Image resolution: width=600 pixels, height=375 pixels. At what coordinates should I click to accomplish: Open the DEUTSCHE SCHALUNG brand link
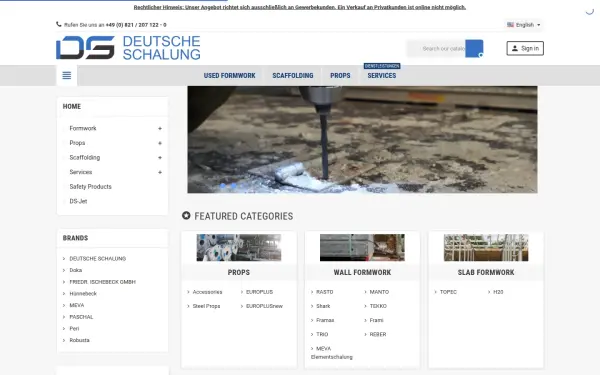pos(98,259)
